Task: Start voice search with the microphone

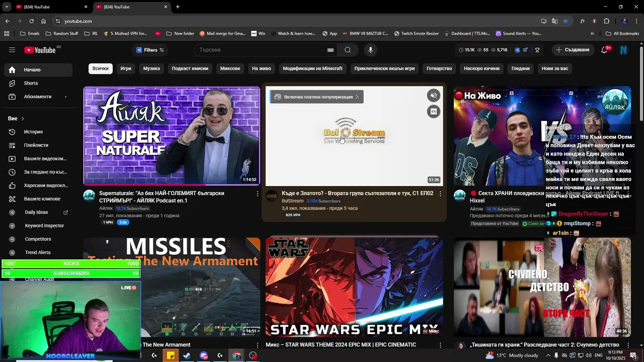Action: tap(370, 50)
